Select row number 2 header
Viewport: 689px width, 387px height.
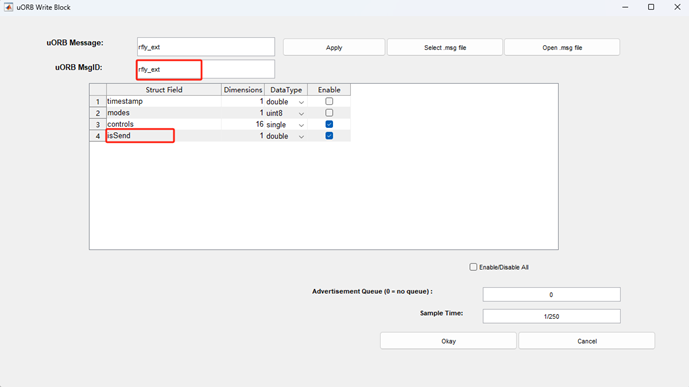(x=98, y=113)
